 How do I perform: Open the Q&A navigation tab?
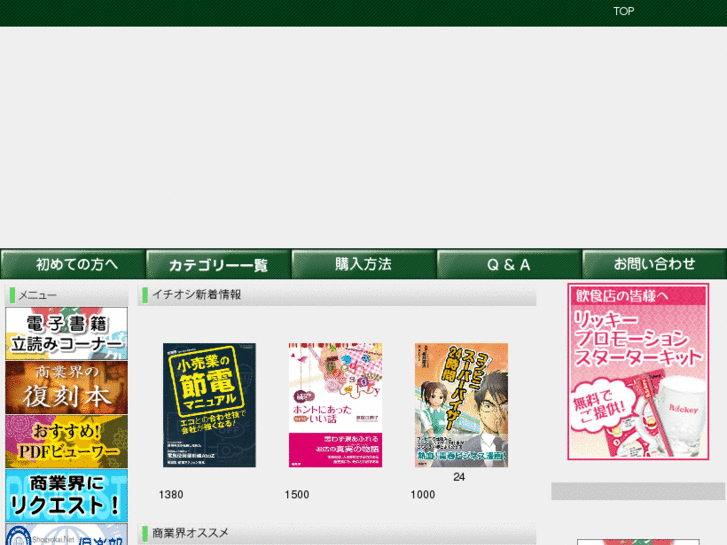(x=509, y=264)
